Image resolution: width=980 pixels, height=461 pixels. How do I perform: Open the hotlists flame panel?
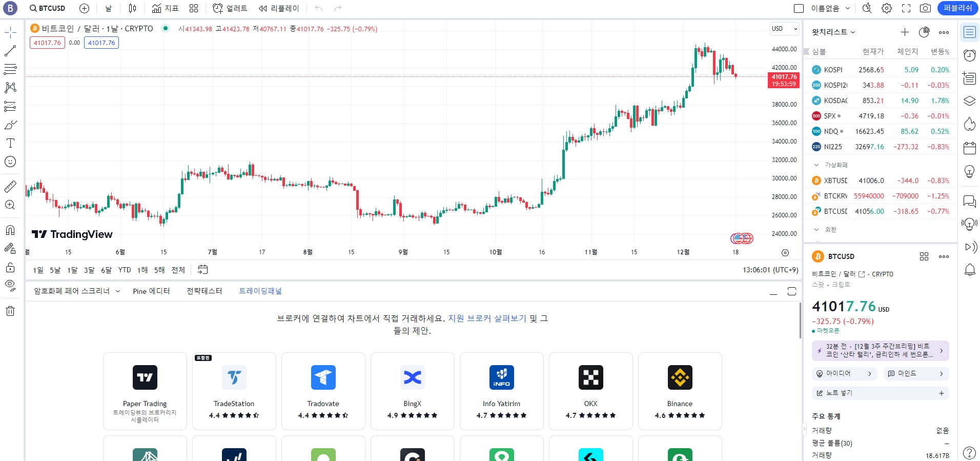tap(969, 124)
